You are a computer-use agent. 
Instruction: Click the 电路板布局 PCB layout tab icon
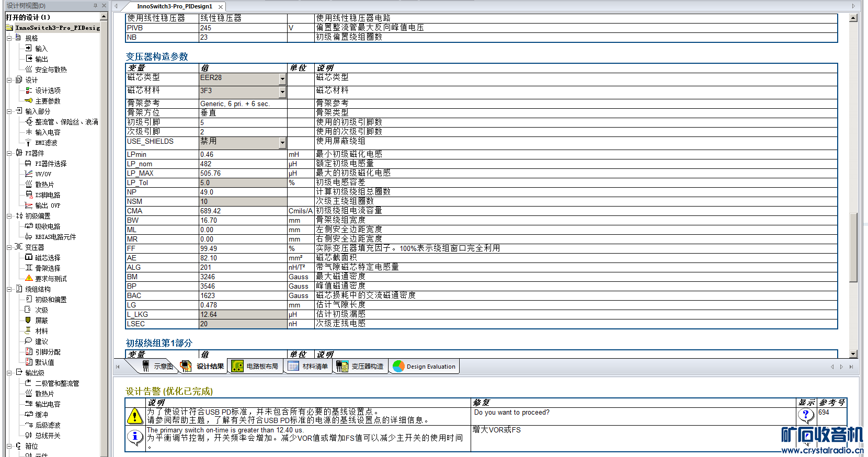tap(237, 366)
